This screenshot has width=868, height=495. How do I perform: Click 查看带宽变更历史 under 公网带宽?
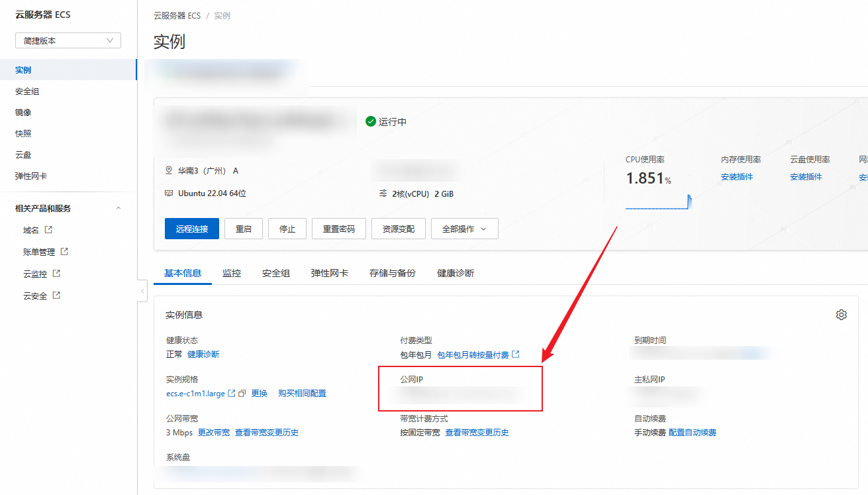point(267,433)
